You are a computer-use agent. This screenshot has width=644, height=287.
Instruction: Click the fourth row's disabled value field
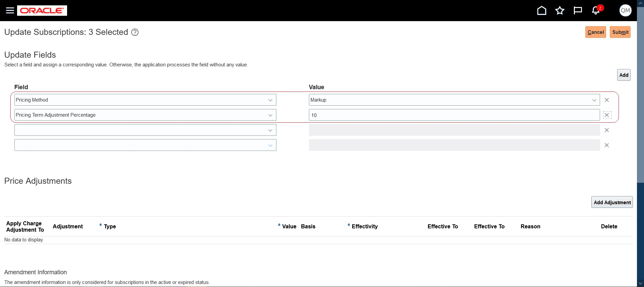(454, 145)
